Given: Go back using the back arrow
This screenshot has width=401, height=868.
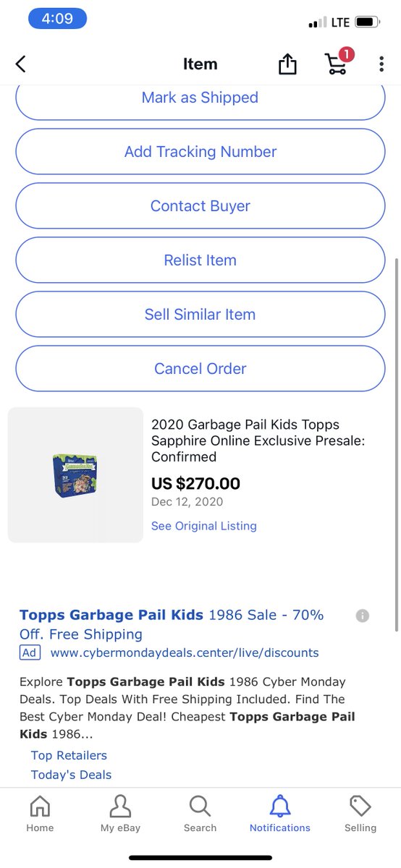Looking at the screenshot, I should (x=20, y=64).
